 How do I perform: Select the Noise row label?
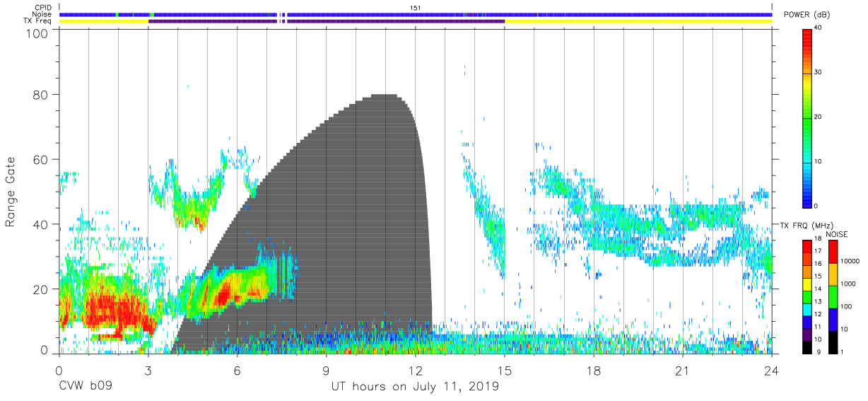pyautogui.click(x=42, y=14)
